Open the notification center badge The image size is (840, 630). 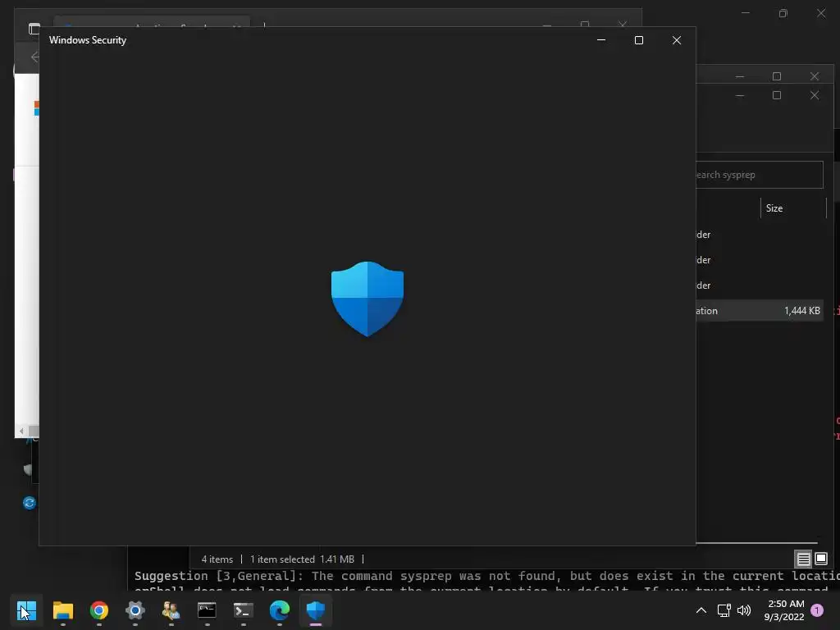point(817,610)
